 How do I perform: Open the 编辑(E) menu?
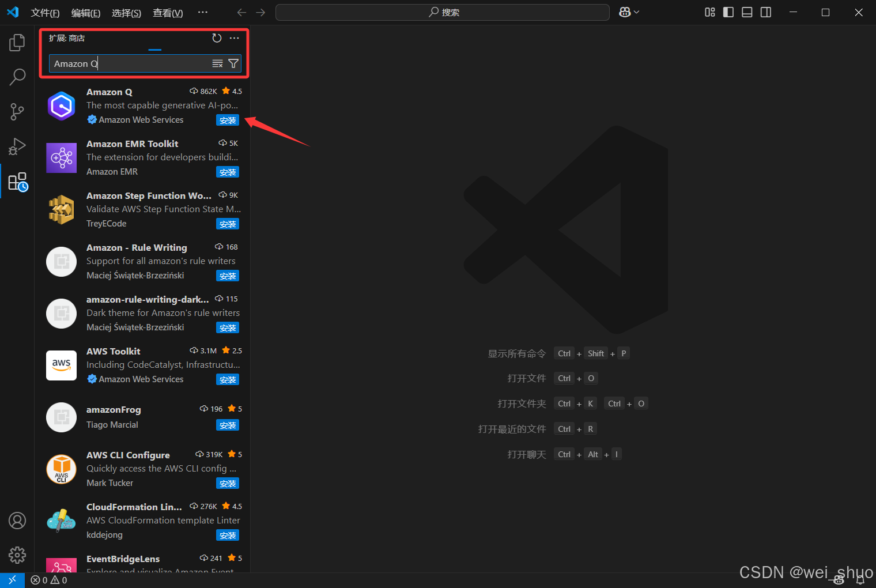point(86,13)
